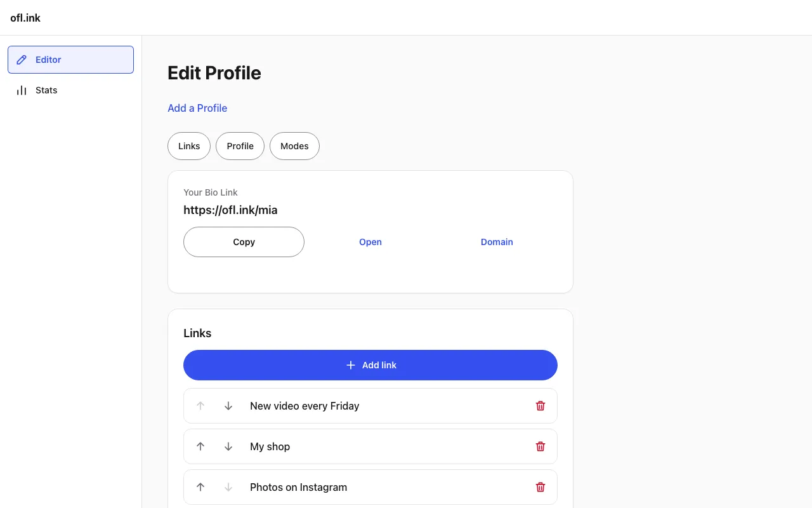812x508 pixels.
Task: Copy the bio link
Action: tap(244, 242)
